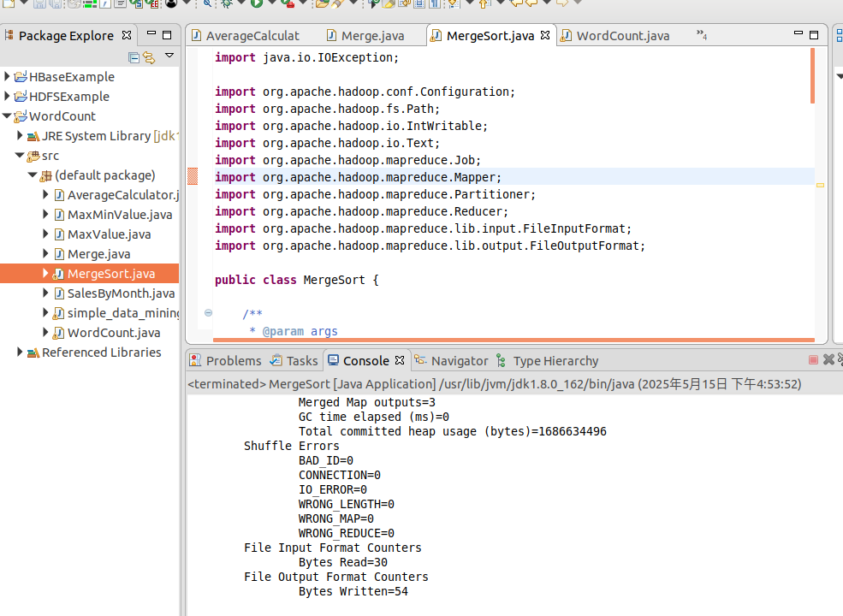
Task: Expand the HBaseExample project
Action: coord(7,77)
